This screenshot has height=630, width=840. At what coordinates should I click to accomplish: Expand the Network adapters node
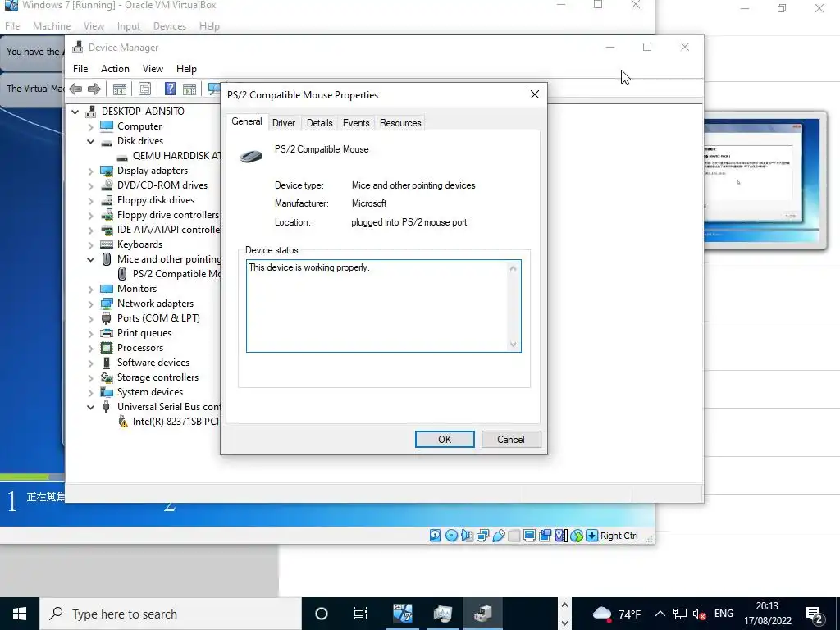click(x=90, y=304)
